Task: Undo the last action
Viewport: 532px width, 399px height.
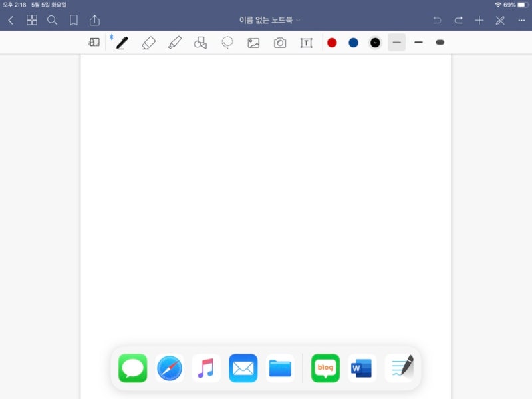Action: coord(437,21)
